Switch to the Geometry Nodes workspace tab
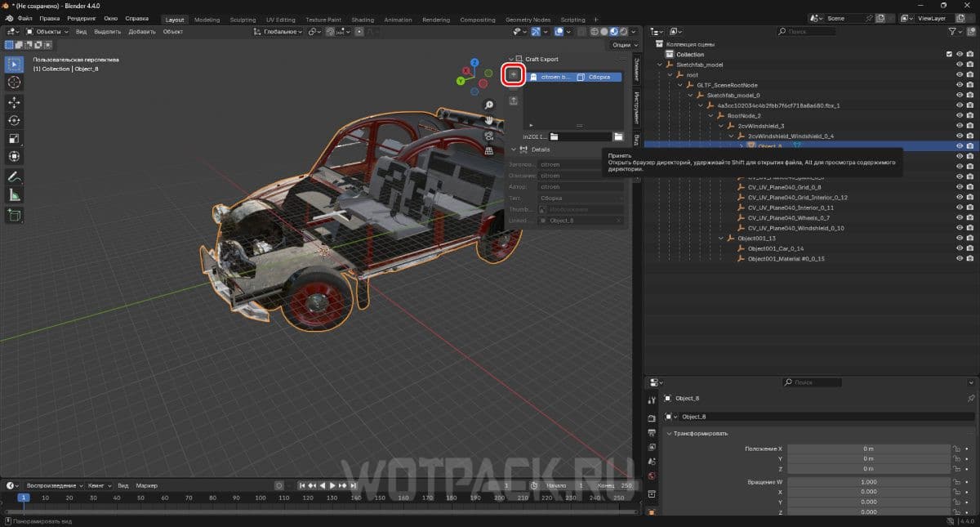Image resolution: width=980 pixels, height=527 pixels. [528, 20]
